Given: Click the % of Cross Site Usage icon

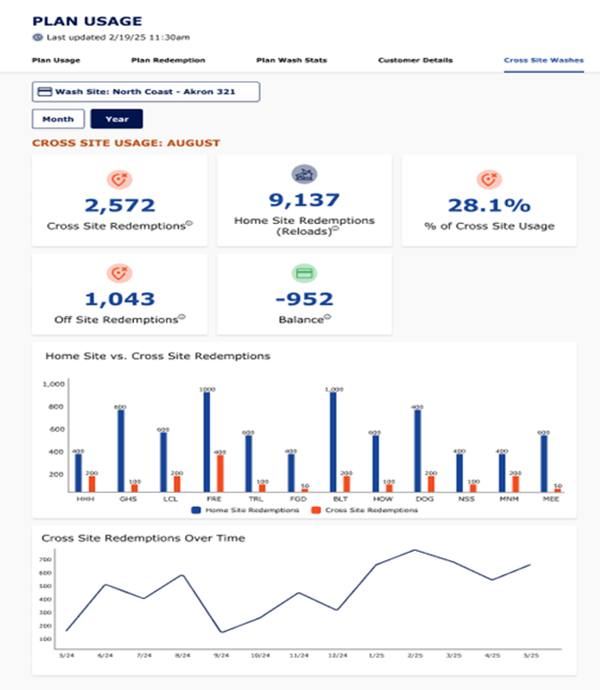Looking at the screenshot, I should [489, 180].
